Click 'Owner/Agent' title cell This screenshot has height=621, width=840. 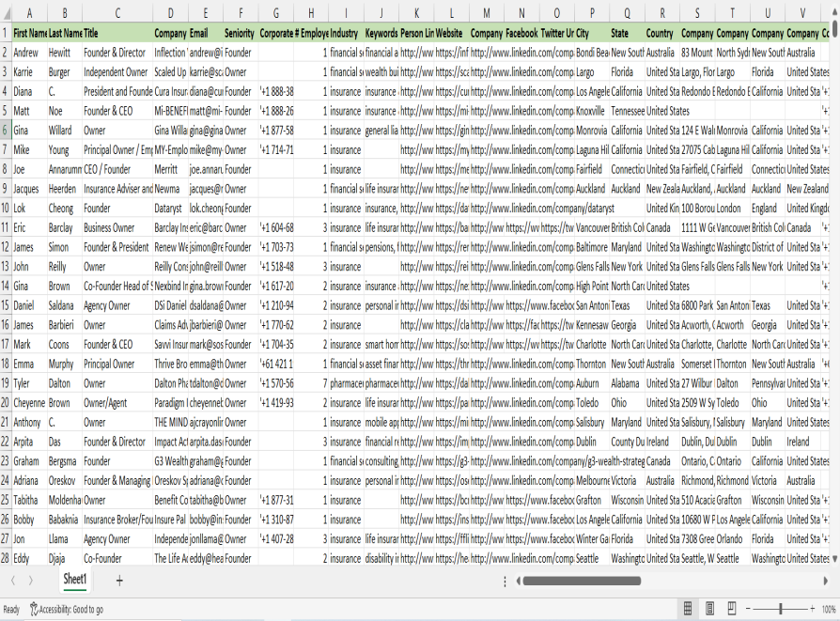[x=117, y=403]
